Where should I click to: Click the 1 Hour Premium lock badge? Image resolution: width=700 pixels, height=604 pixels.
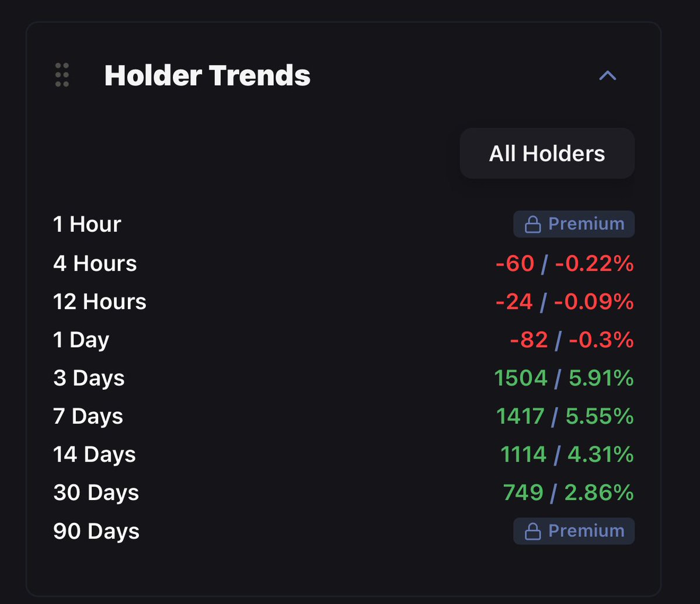574,224
